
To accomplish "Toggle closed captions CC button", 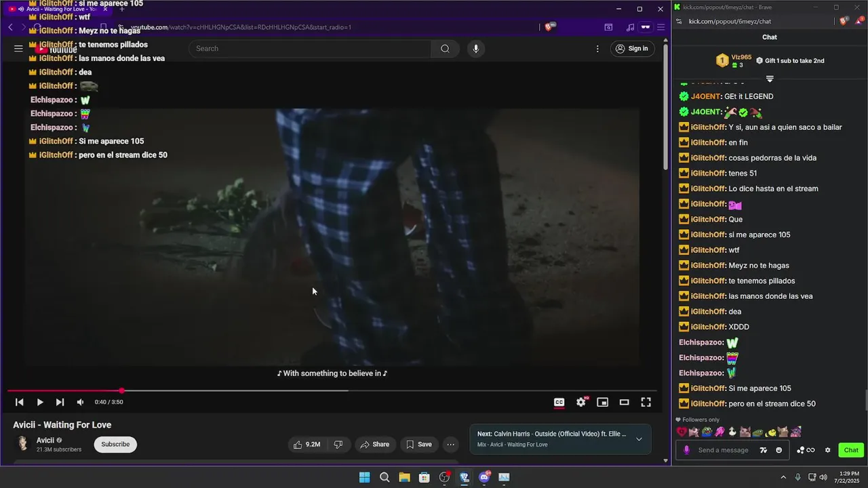I will pyautogui.click(x=559, y=402).
